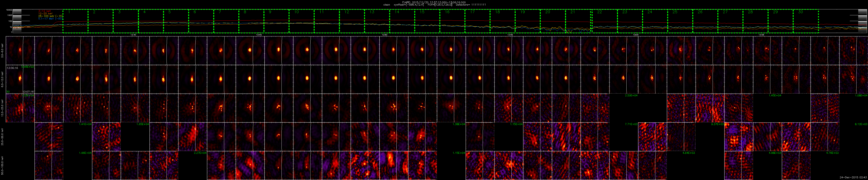Screen dimensions: 868x180
Task: Click the green 1.41E+04 value
Action: pyautogui.click(x=85, y=124)
